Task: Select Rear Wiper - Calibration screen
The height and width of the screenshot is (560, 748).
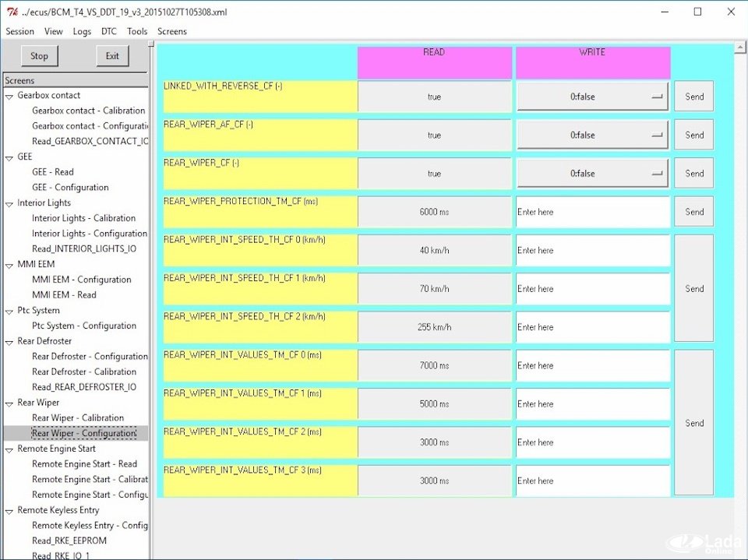Action: pyautogui.click(x=77, y=418)
